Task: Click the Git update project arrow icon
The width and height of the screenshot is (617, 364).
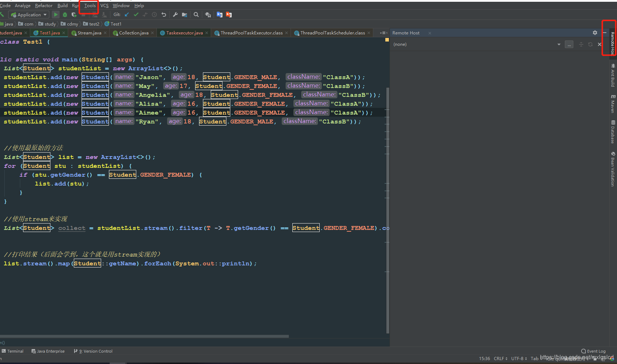Action: click(127, 15)
